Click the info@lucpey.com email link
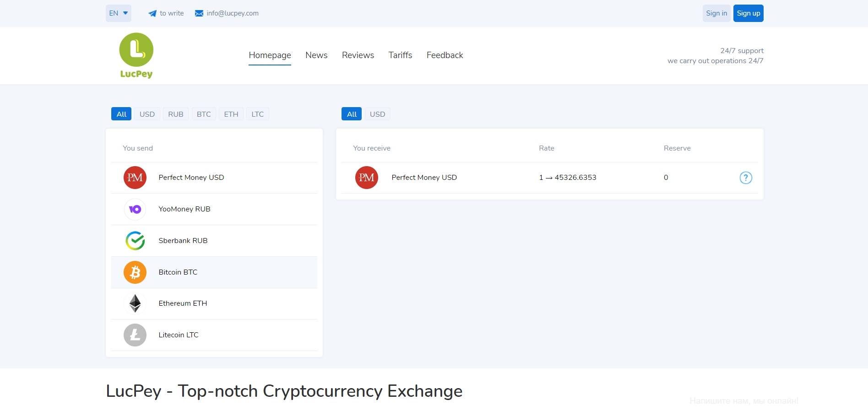This screenshot has height=411, width=868. point(227,13)
